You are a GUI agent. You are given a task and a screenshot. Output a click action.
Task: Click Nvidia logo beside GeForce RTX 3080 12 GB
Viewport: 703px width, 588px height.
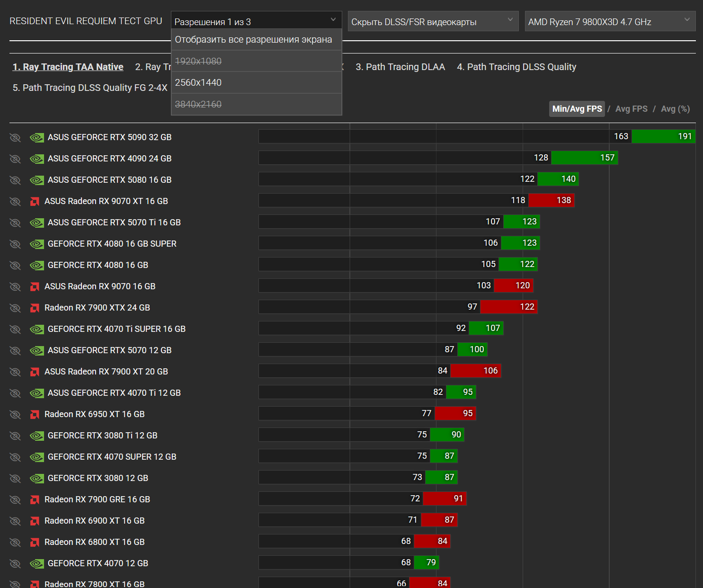coord(37,478)
